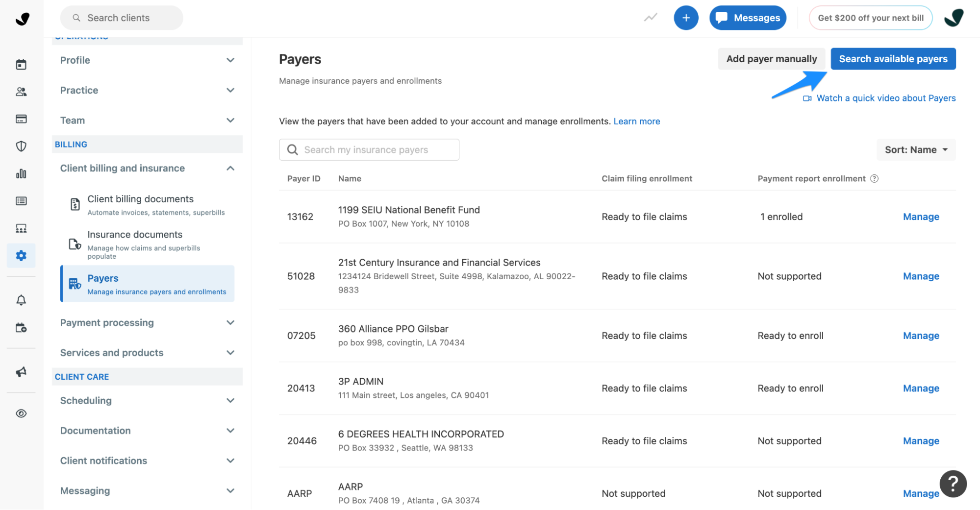Image resolution: width=980 pixels, height=510 pixels.
Task: Expand the Client notifications section
Action: (147, 461)
